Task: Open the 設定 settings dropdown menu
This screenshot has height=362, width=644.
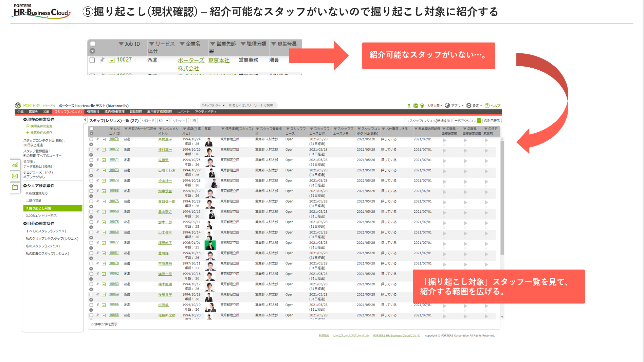Action: 474,106
